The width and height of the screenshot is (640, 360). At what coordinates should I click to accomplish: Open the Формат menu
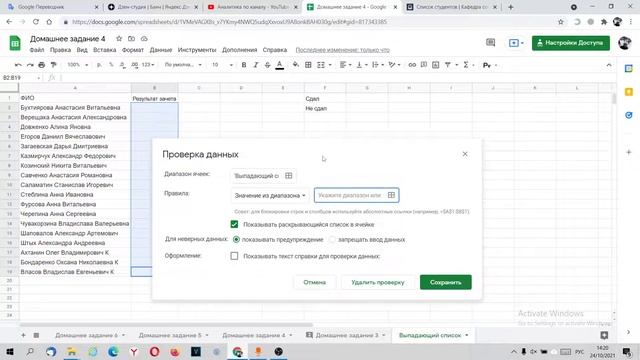point(133,50)
